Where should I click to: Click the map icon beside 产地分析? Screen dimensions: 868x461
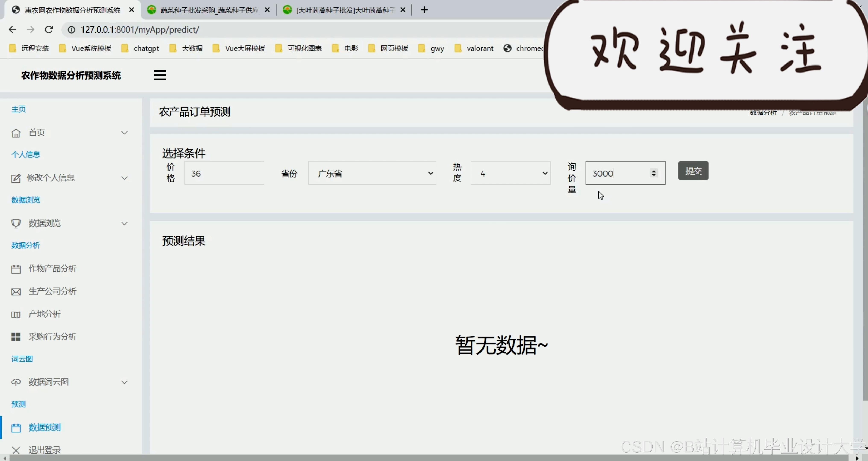(x=16, y=315)
